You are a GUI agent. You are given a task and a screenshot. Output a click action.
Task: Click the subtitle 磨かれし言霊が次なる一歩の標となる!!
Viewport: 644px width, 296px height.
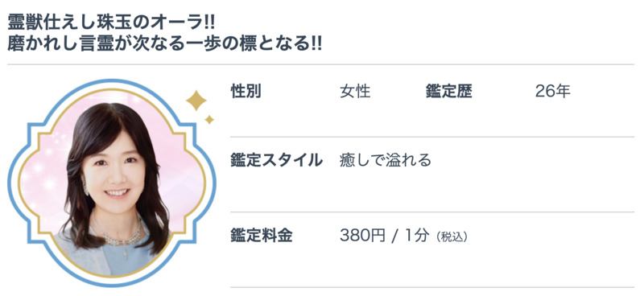pyautogui.click(x=165, y=44)
